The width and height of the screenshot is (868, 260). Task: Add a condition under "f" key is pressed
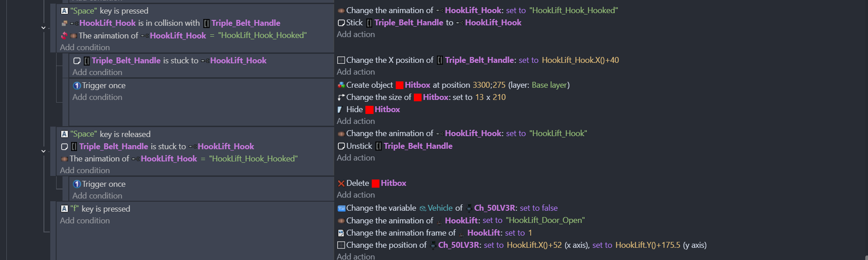point(85,221)
